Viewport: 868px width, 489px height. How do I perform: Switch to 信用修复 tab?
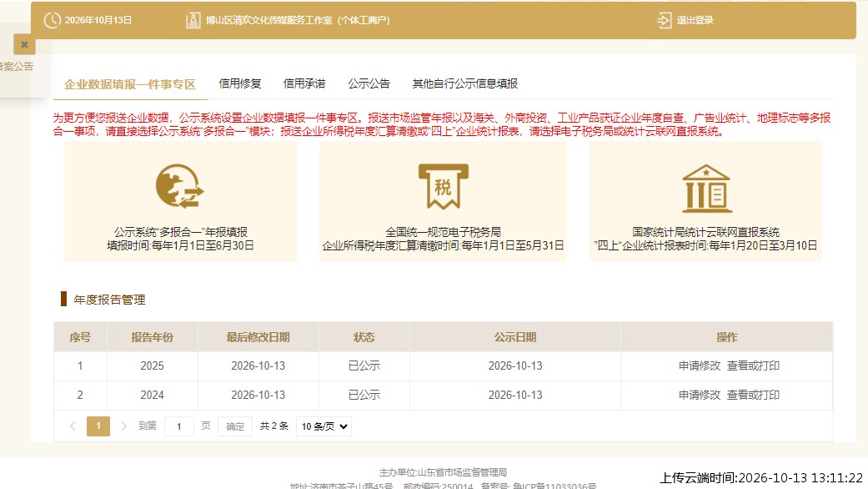[x=239, y=83]
